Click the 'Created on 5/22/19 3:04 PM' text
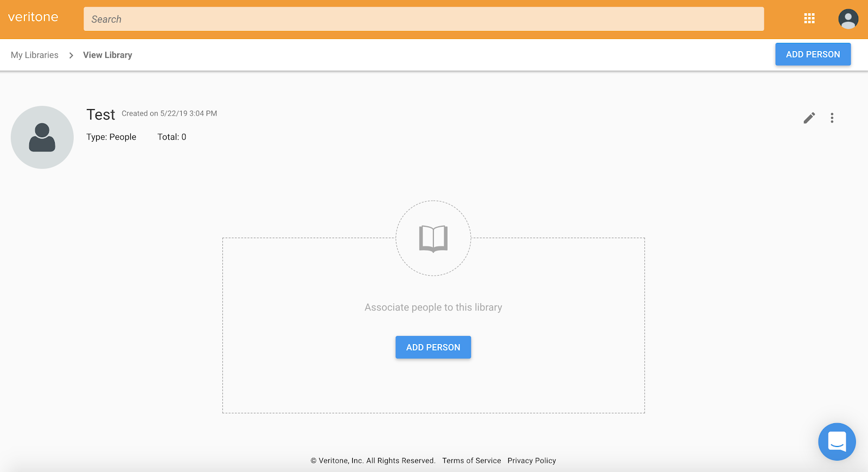868x472 pixels. 169,113
